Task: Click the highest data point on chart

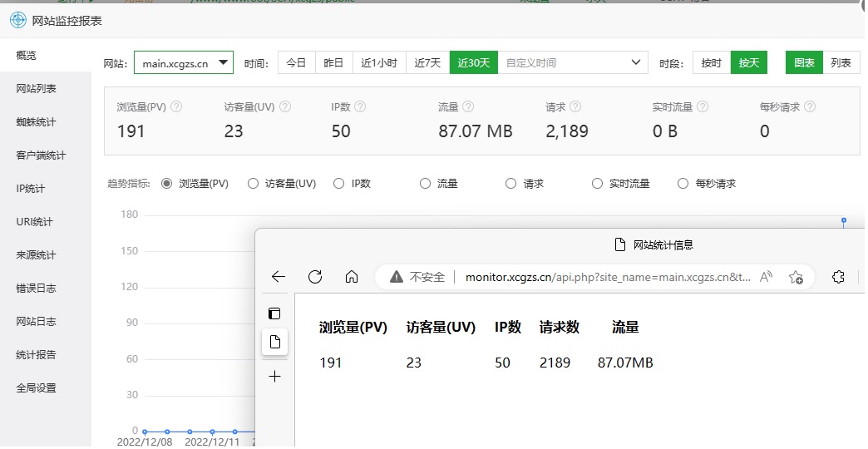Action: [844, 220]
